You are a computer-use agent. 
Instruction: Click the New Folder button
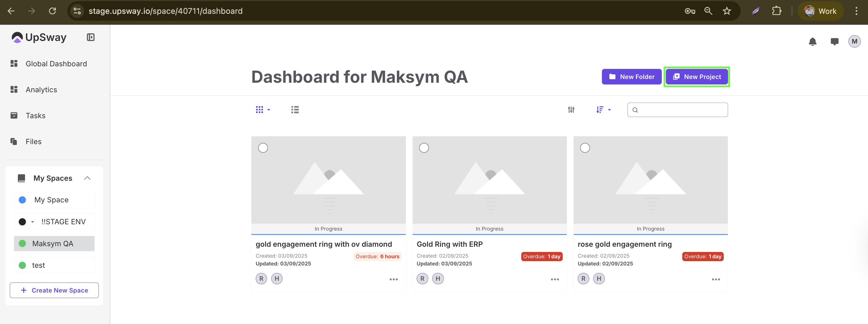(x=632, y=77)
